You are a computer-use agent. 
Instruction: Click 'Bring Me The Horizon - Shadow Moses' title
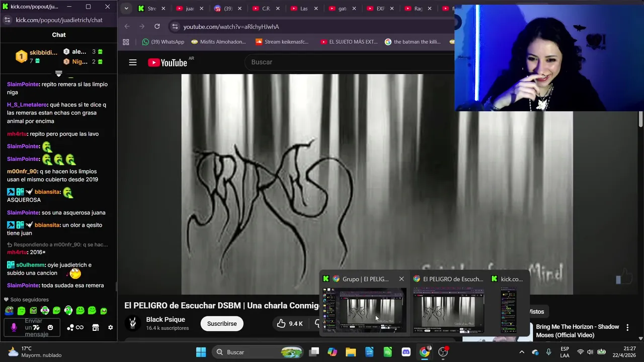point(578,331)
